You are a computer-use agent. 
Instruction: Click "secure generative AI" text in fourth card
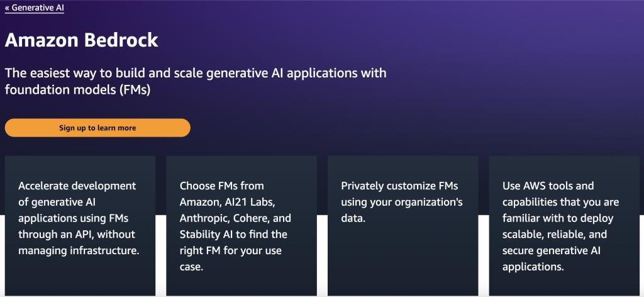(x=548, y=251)
